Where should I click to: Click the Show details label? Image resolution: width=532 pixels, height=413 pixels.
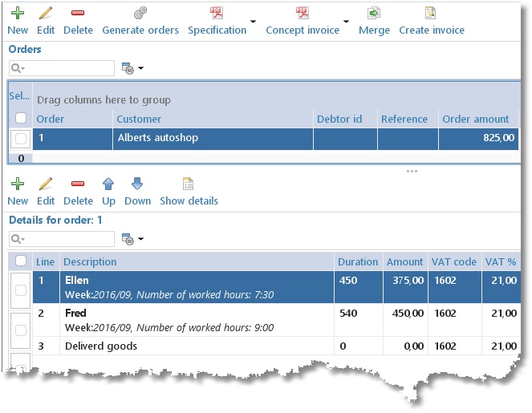click(x=189, y=200)
